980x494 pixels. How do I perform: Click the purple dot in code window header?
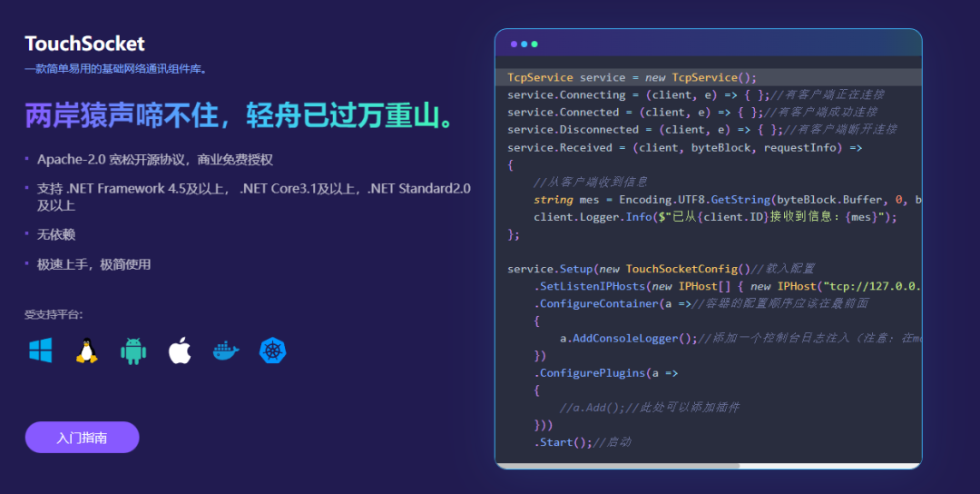[x=514, y=44]
